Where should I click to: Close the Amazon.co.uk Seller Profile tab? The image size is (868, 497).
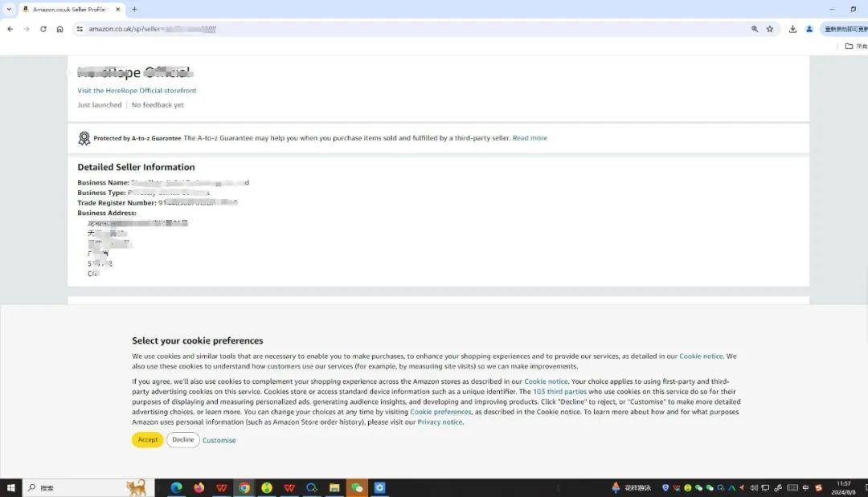[118, 10]
